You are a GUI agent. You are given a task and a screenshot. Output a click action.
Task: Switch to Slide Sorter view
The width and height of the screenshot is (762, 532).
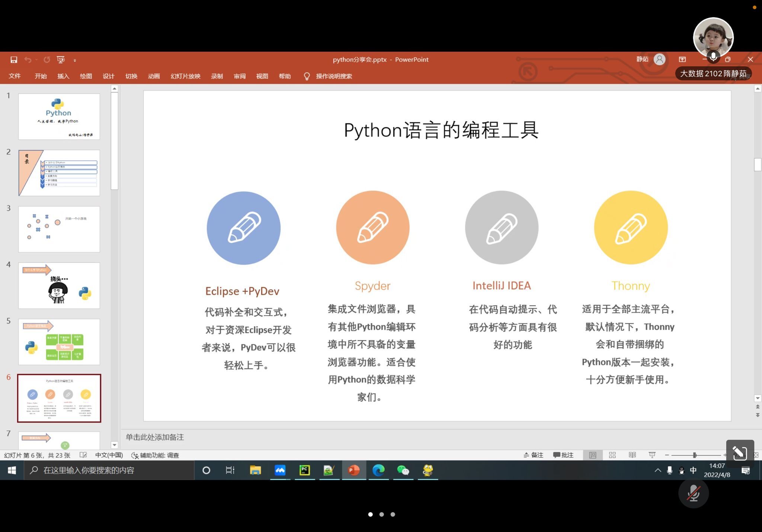(x=612, y=455)
